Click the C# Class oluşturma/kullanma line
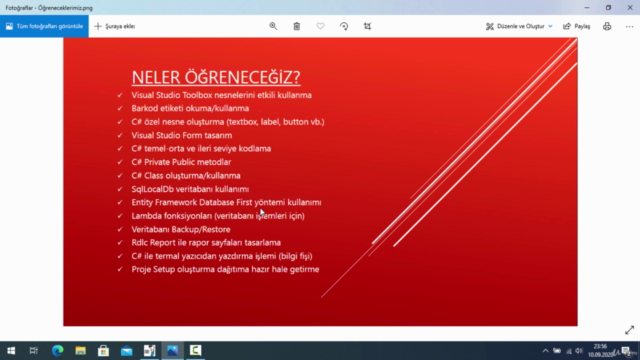The width and height of the screenshot is (640, 360). click(186, 176)
